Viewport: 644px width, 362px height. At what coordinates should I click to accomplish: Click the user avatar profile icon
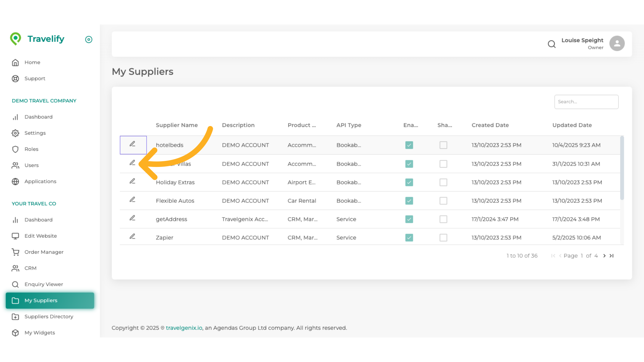click(617, 44)
